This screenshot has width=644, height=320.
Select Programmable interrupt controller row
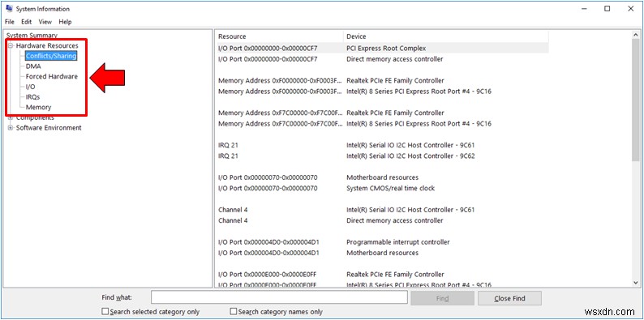[382, 242]
